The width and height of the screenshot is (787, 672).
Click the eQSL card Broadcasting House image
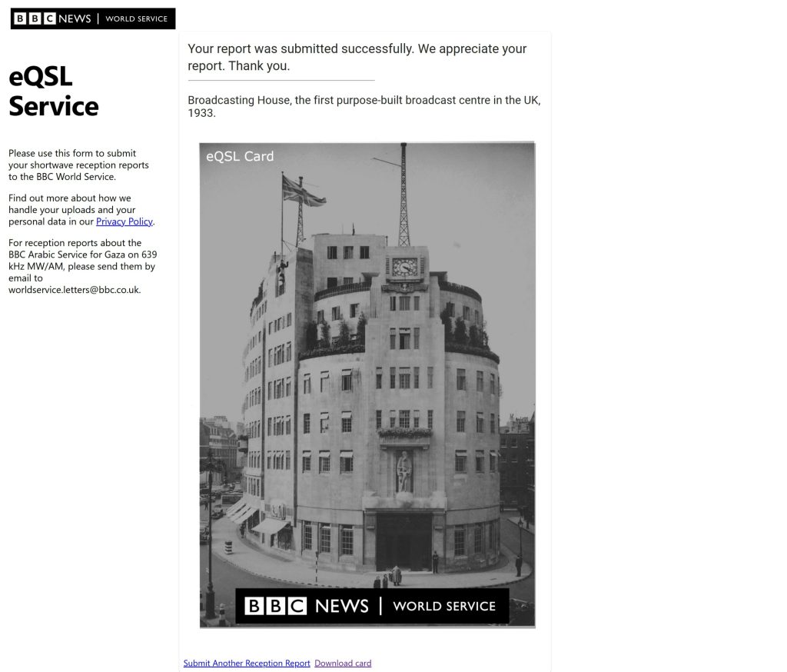(x=367, y=384)
